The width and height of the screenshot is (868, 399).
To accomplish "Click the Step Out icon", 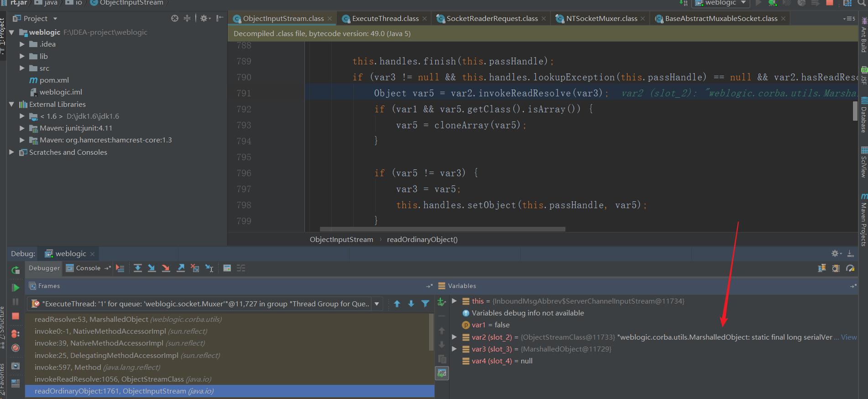I will [181, 268].
